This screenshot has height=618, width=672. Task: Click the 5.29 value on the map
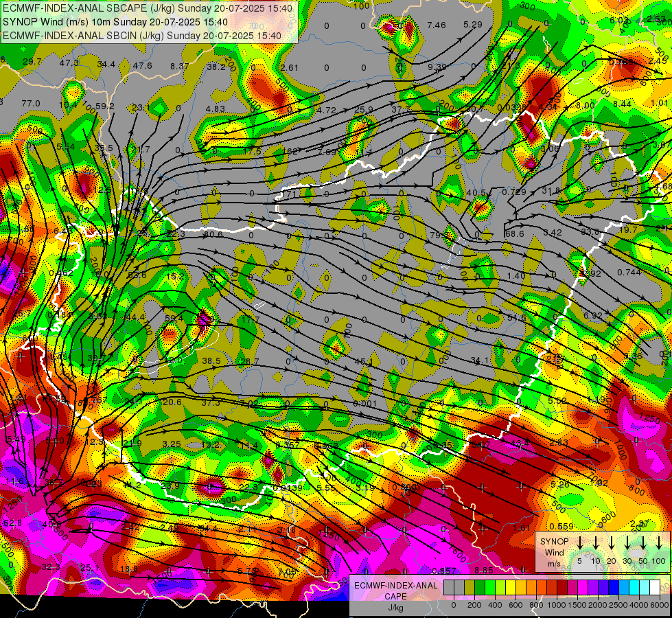click(x=473, y=25)
